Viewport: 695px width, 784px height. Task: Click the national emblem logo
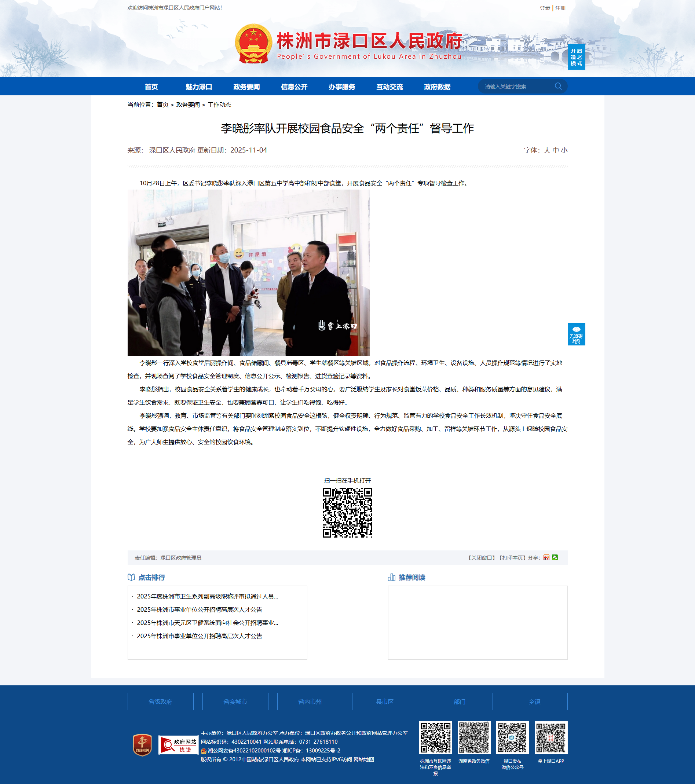click(253, 44)
